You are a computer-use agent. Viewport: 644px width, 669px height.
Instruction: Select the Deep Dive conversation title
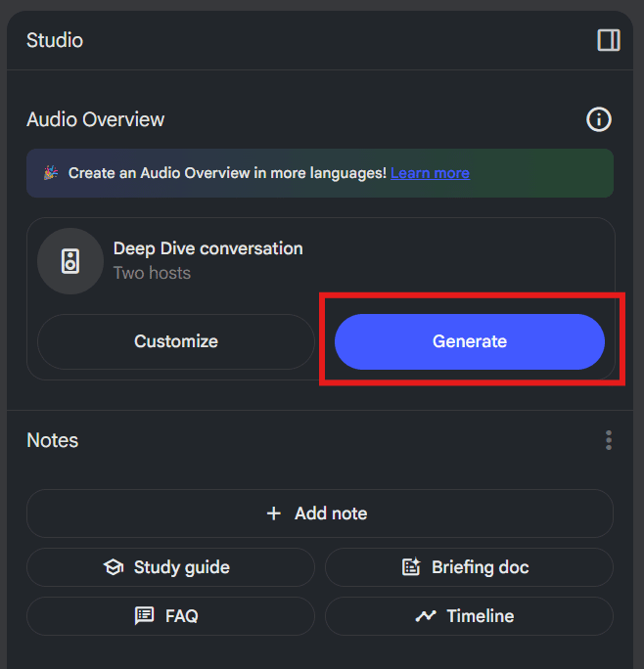tap(207, 248)
